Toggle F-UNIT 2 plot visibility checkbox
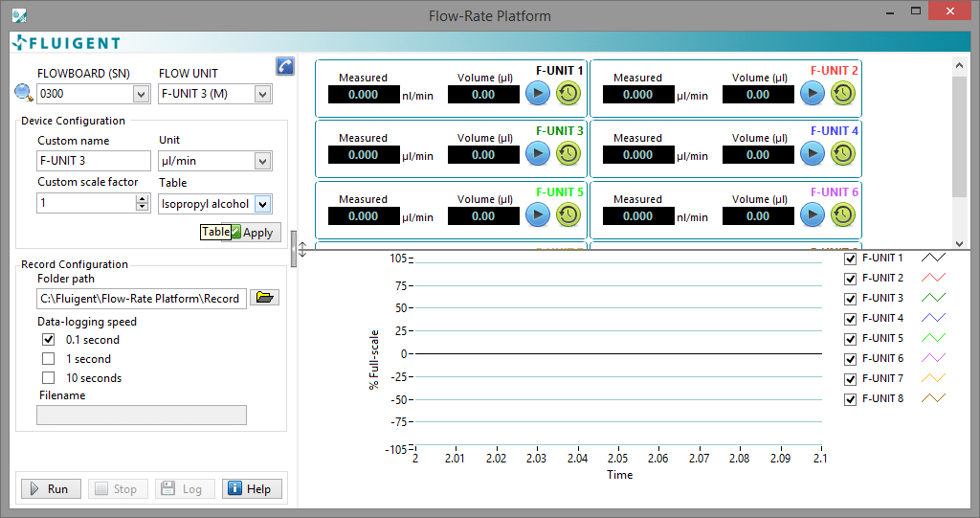The height and width of the screenshot is (518, 980). click(850, 279)
